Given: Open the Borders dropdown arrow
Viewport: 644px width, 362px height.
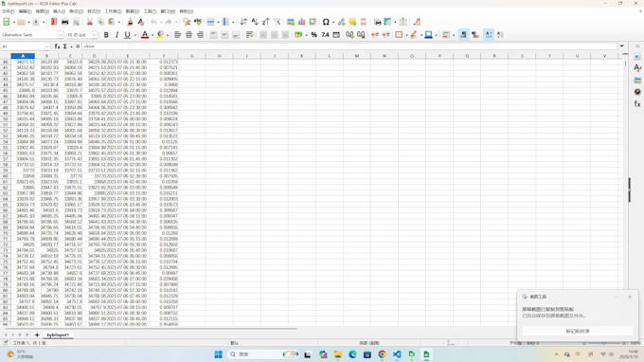Looking at the screenshot, I should tap(406, 35).
